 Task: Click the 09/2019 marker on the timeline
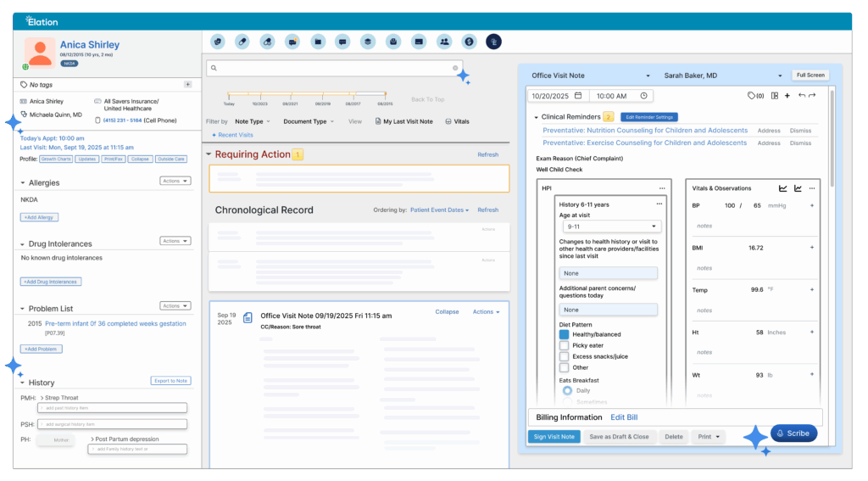pyautogui.click(x=323, y=98)
